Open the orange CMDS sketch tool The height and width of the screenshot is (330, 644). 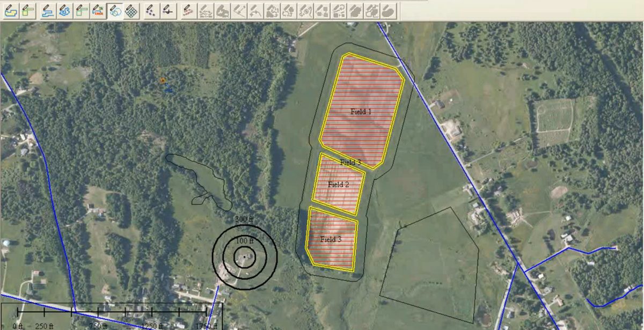pyautogui.click(x=98, y=10)
